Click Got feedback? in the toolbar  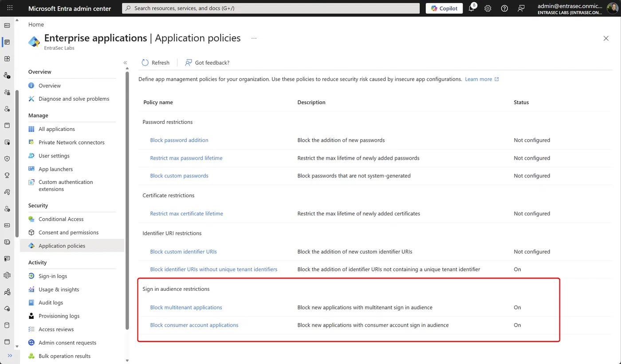pyautogui.click(x=207, y=63)
